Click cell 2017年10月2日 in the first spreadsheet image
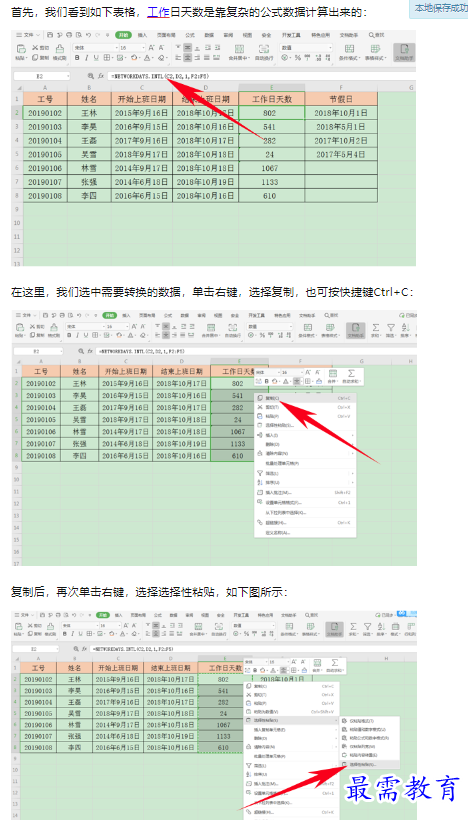The height and width of the screenshot is (820, 468). coord(341,141)
